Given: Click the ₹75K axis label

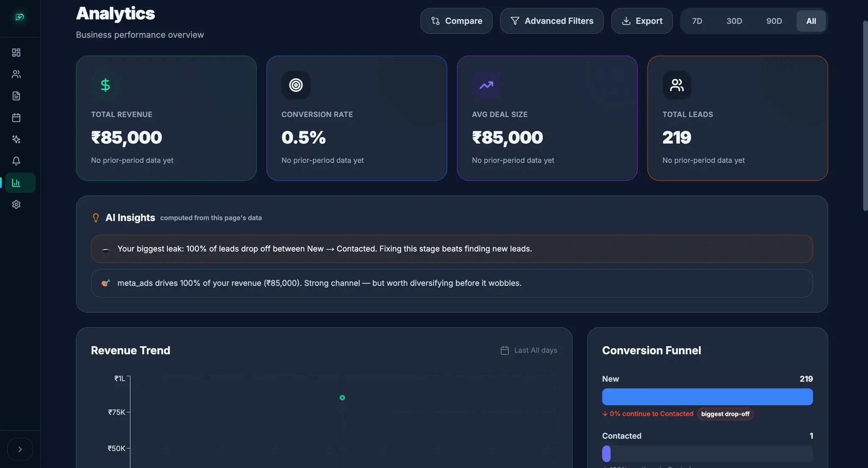Looking at the screenshot, I should point(117,412).
